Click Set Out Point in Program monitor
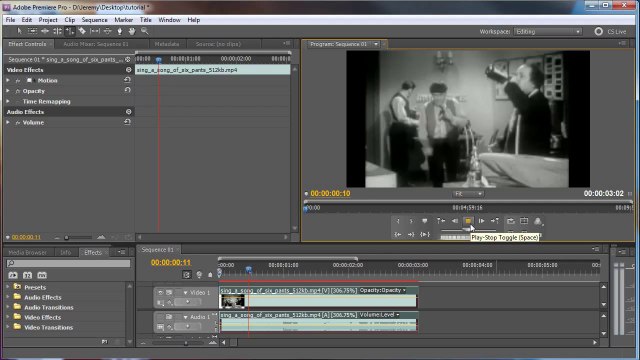640x360 pixels. 411,221
